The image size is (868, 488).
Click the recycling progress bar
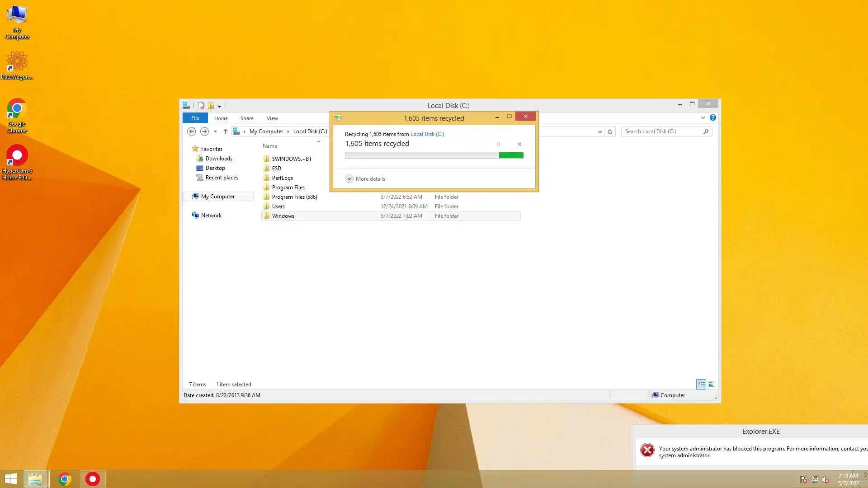[434, 155]
